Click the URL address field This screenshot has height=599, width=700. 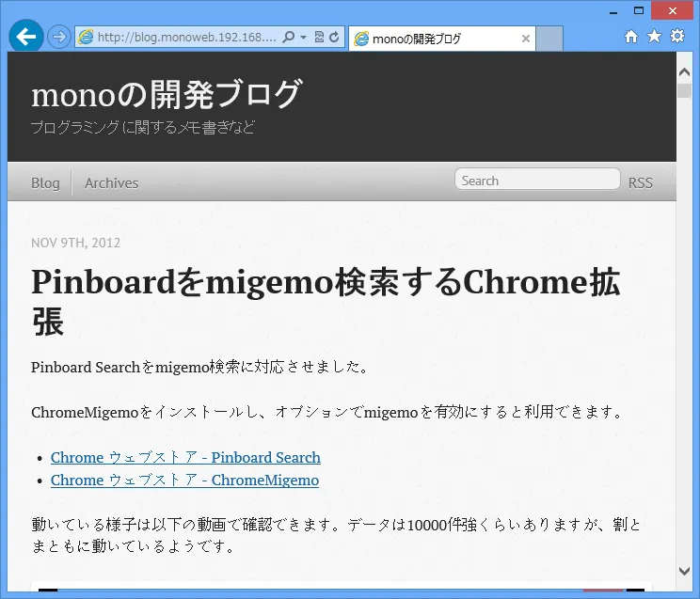(183, 38)
